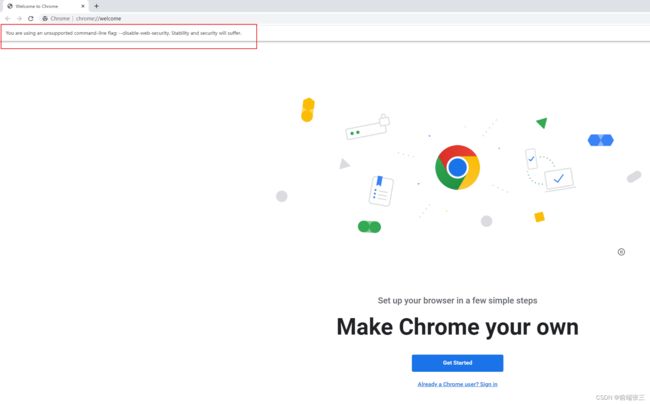
Task: Click the Back navigation arrow
Action: coord(7,19)
